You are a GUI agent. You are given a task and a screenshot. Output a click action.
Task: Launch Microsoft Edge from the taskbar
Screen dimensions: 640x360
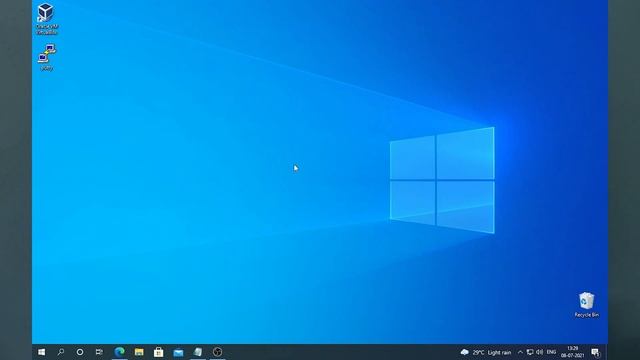click(120, 352)
